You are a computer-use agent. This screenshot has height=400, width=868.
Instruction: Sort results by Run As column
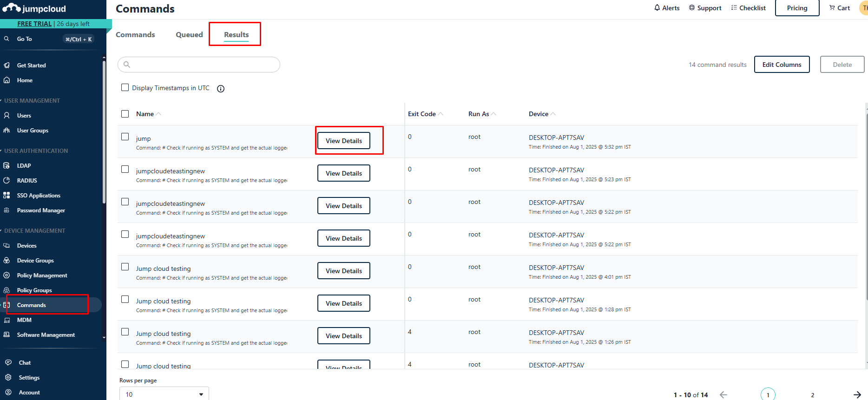click(482, 114)
